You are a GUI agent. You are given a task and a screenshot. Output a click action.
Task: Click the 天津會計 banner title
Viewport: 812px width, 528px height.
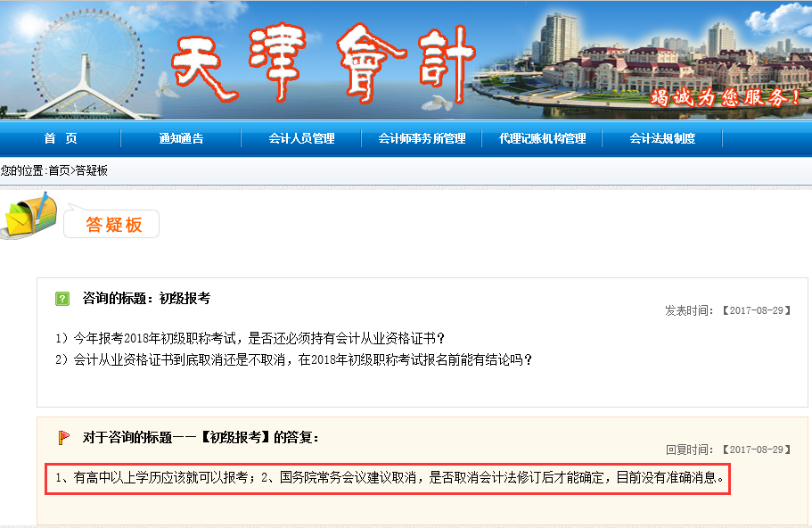324,63
